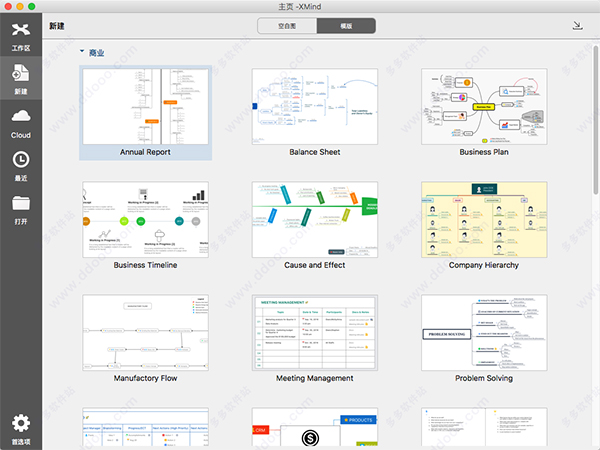The width and height of the screenshot is (600, 450).
Task: Collapse the 商业 category triangle
Action: pos(82,51)
